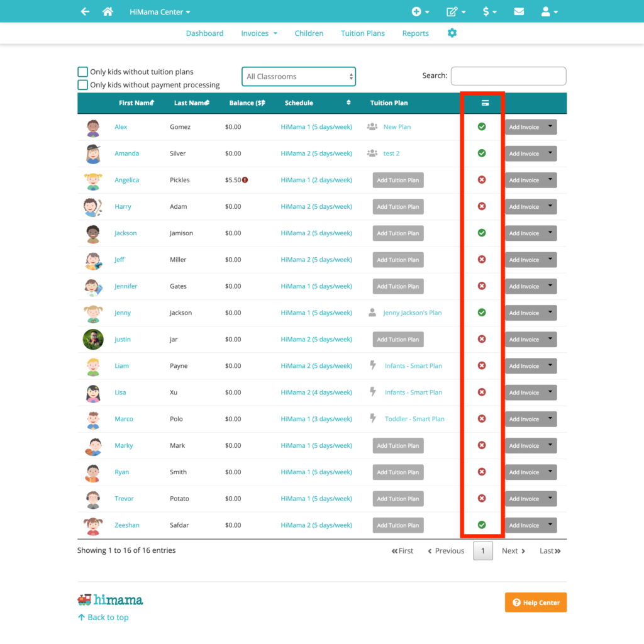
Task: Click group plan icon beside New Plan
Action: [x=372, y=126]
